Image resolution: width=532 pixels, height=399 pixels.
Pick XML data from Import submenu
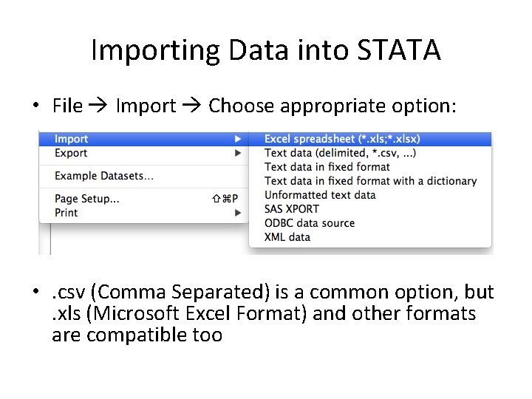tap(287, 237)
